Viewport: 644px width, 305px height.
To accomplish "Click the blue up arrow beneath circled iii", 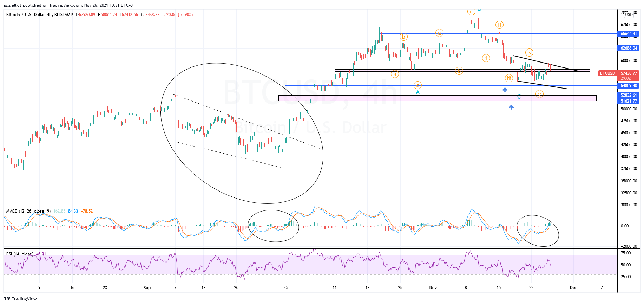I will pyautogui.click(x=505, y=90).
